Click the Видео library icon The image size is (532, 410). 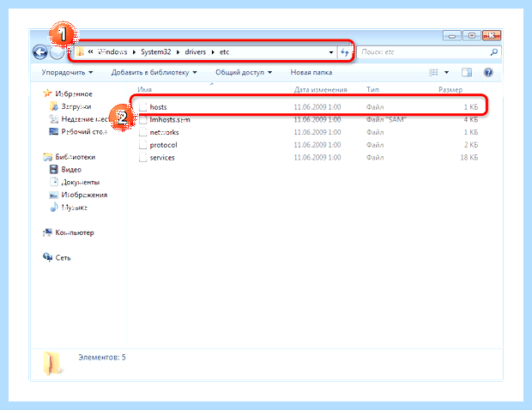[53, 169]
